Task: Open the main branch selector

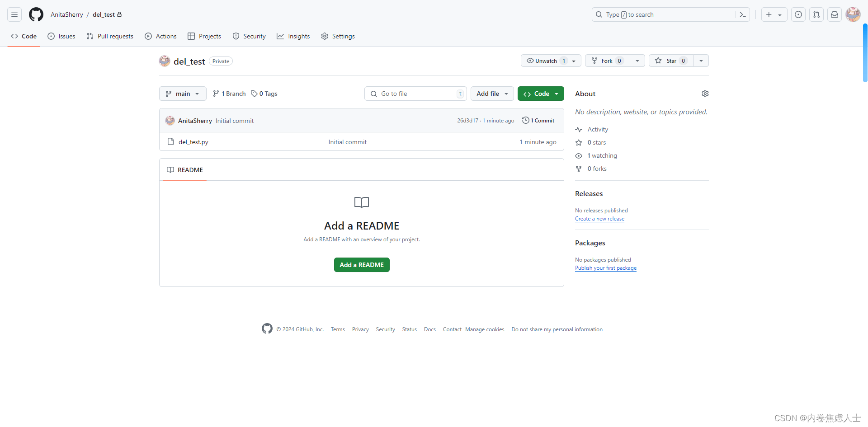Action: pos(183,94)
